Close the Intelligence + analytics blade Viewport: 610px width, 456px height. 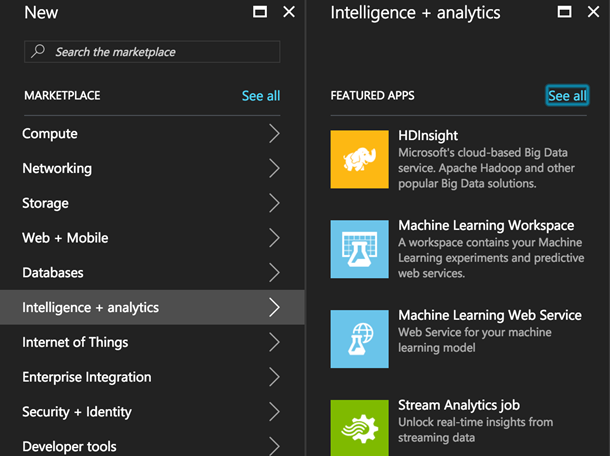point(593,12)
